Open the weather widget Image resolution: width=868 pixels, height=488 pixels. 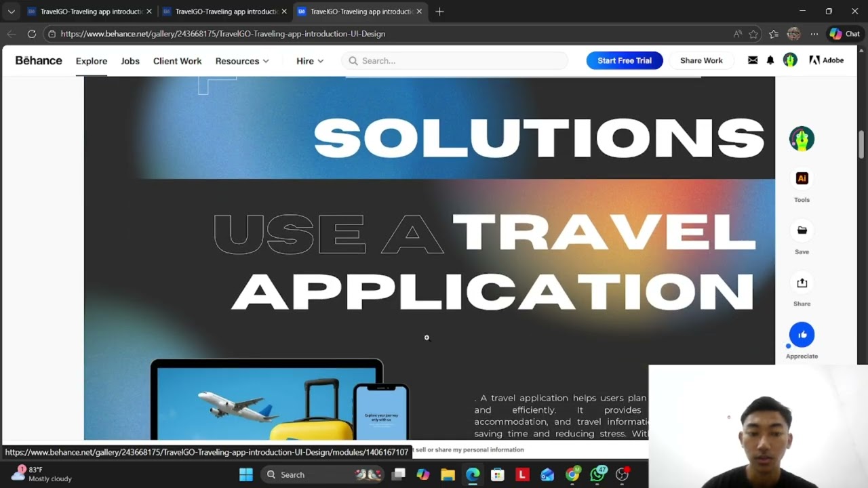(42, 474)
